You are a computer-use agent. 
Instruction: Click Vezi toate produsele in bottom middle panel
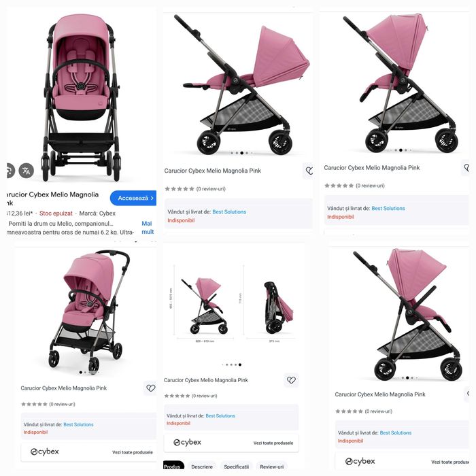[273, 443]
